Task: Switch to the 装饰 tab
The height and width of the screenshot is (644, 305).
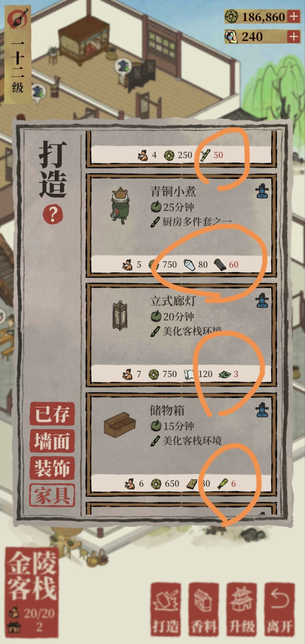Action: point(52,468)
